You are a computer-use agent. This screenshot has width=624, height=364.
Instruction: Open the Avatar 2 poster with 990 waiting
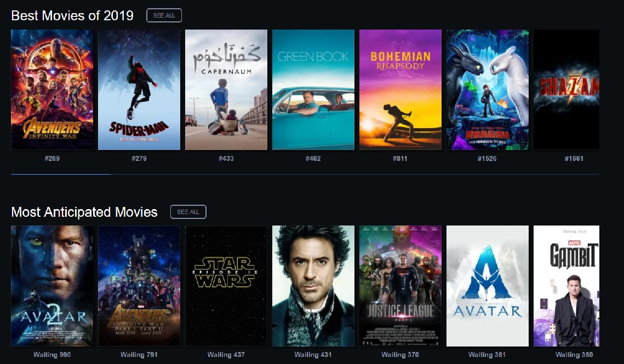pos(52,286)
